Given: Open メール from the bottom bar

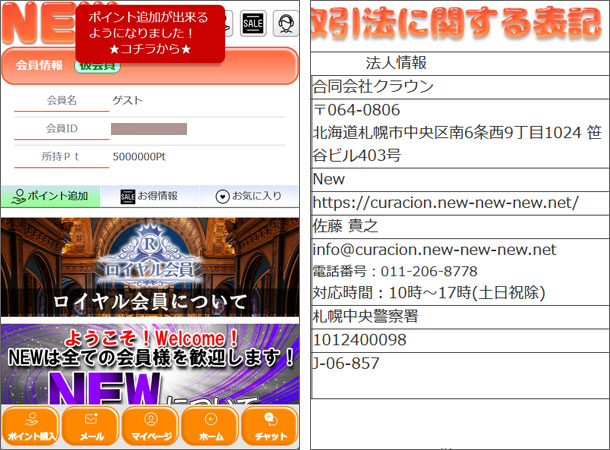Looking at the screenshot, I should click(x=90, y=426).
